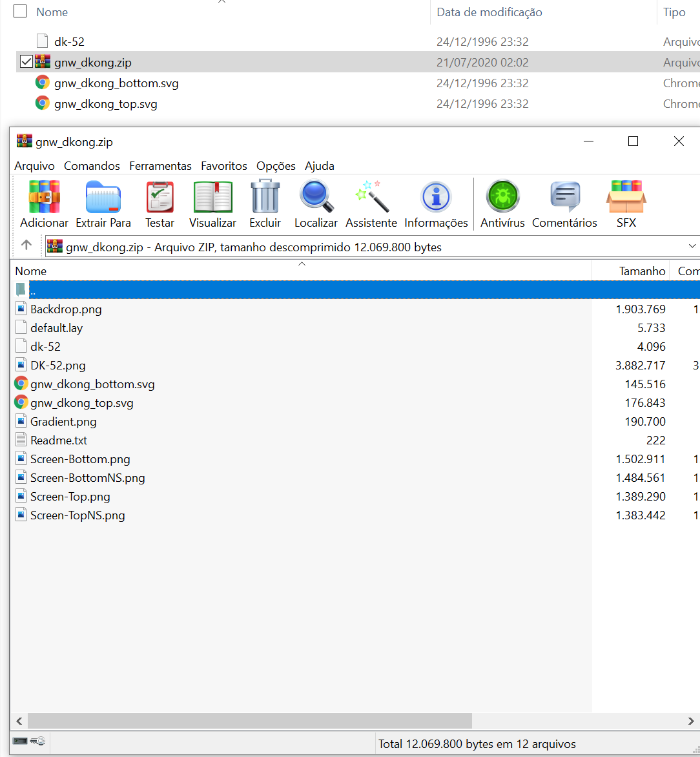This screenshot has height=757, width=700.
Task: Go up one folder level arrow
Action: coord(26,245)
